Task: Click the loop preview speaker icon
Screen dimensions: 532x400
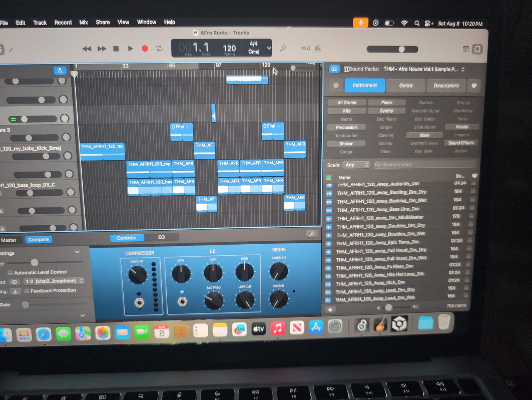Action: click(x=330, y=310)
